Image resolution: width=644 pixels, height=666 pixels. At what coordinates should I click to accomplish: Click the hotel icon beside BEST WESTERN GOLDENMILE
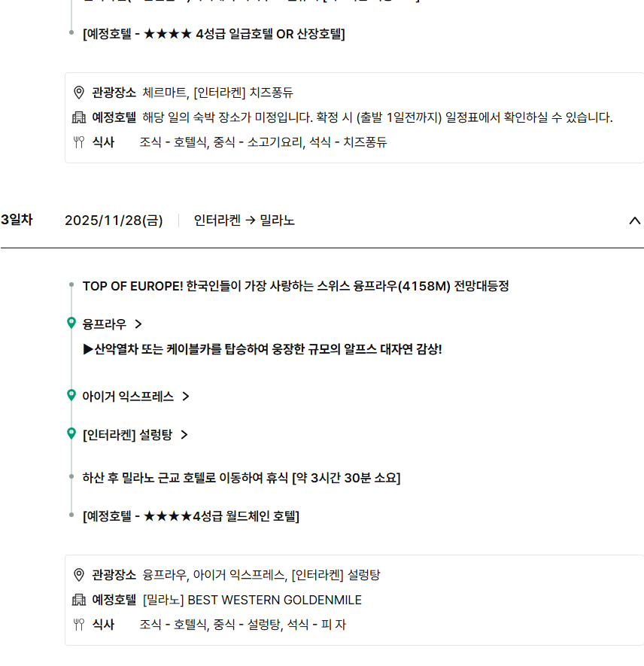pos(79,600)
